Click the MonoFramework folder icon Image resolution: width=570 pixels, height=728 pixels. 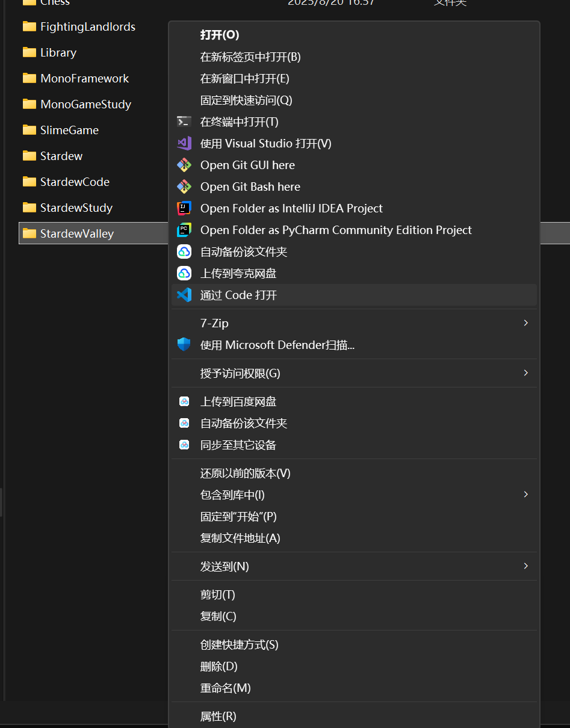coord(29,78)
